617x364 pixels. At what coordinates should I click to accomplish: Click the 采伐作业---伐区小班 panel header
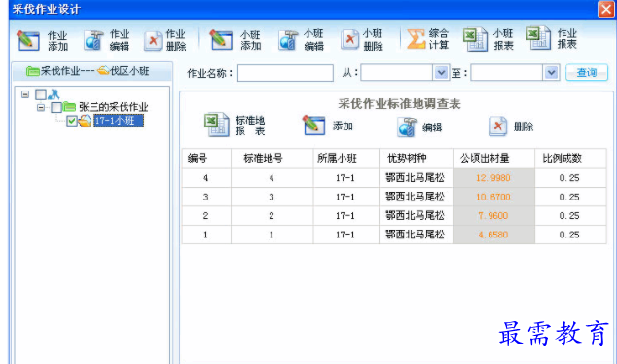click(92, 71)
